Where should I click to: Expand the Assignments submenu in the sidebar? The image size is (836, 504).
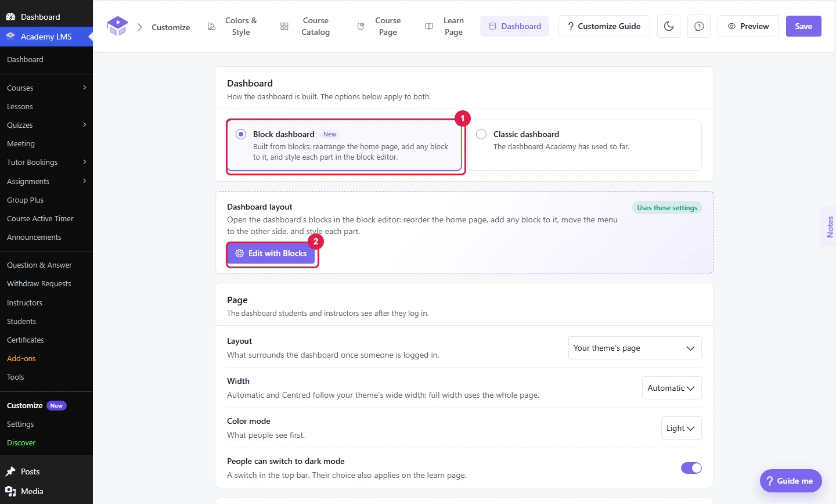pos(85,181)
